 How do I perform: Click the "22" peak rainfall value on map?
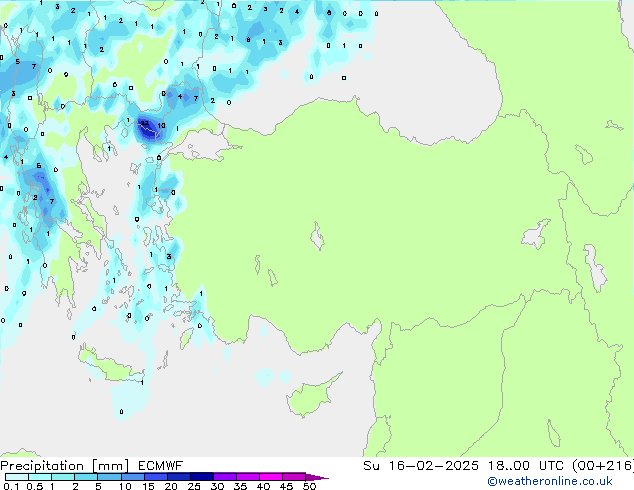tap(145, 123)
